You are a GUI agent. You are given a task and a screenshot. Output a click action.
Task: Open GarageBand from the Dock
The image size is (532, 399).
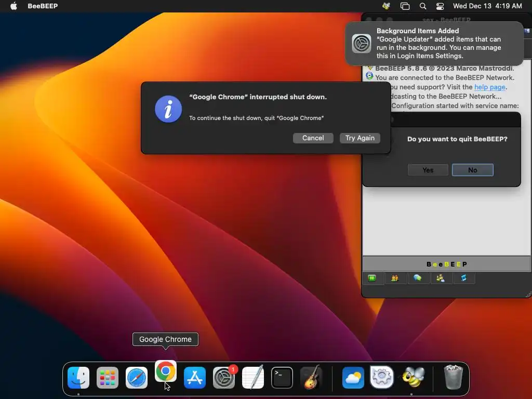(x=311, y=377)
